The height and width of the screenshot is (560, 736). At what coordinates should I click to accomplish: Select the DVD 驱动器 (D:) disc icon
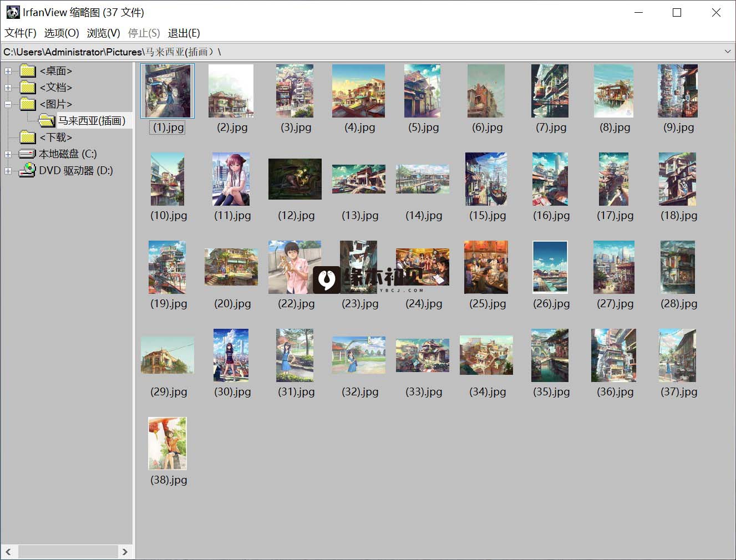(x=27, y=170)
